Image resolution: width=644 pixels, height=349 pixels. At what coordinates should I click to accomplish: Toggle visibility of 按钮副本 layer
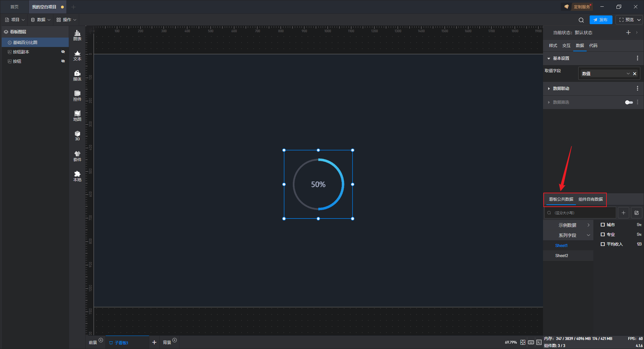63,52
